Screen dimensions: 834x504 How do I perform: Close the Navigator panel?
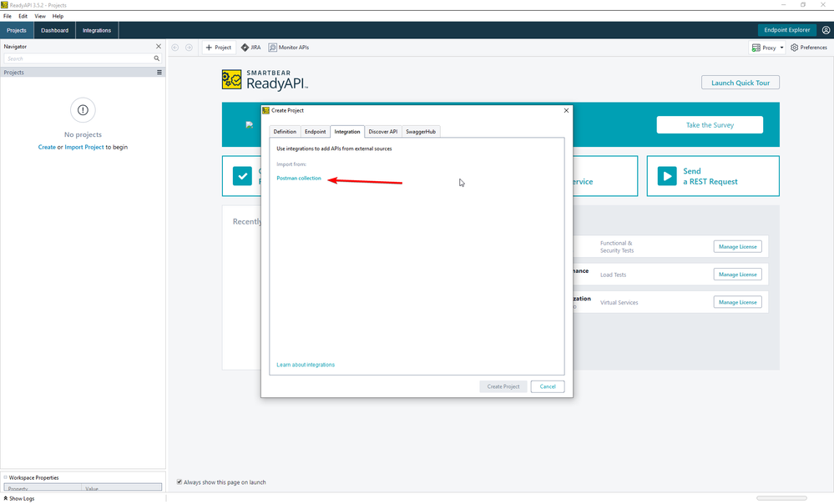[159, 46]
